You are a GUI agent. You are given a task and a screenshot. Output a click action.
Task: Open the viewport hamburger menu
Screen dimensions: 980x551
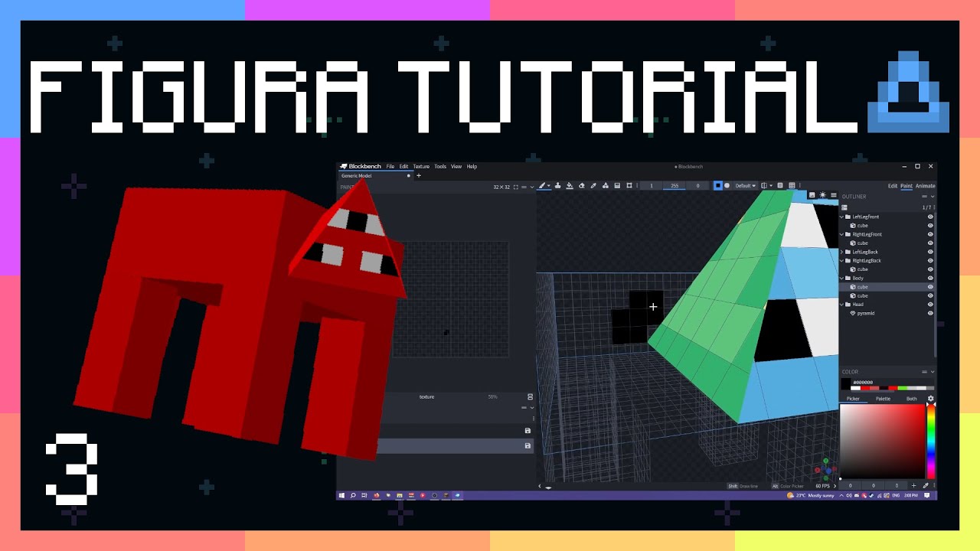pyautogui.click(x=833, y=195)
